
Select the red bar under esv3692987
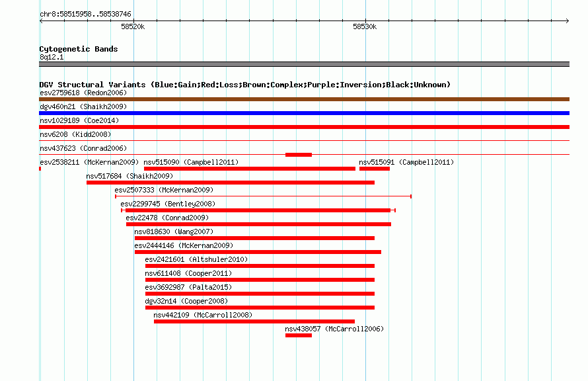[x=260, y=294]
